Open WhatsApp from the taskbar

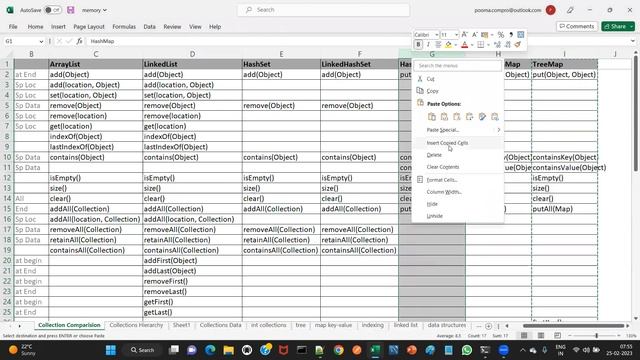click(467, 350)
